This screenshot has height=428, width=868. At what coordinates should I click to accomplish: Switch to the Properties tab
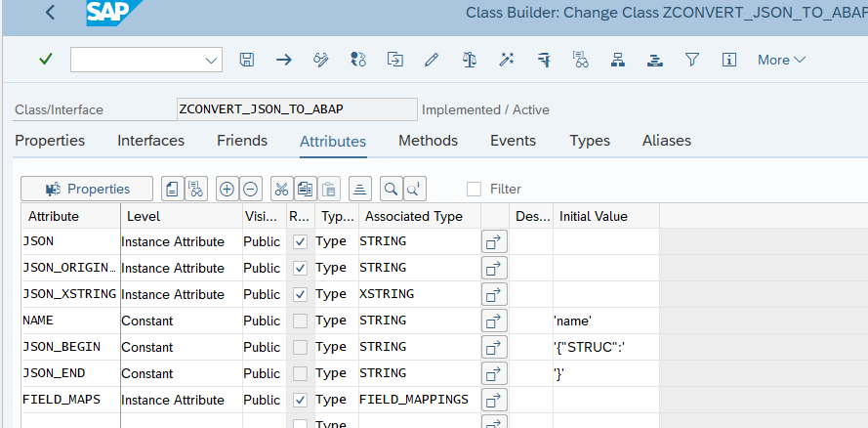[50, 141]
